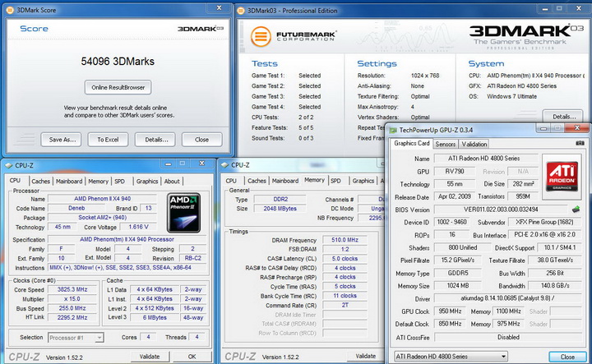Select the SPD tab in left CPU-Z
This screenshot has width=592, height=364.
(119, 181)
